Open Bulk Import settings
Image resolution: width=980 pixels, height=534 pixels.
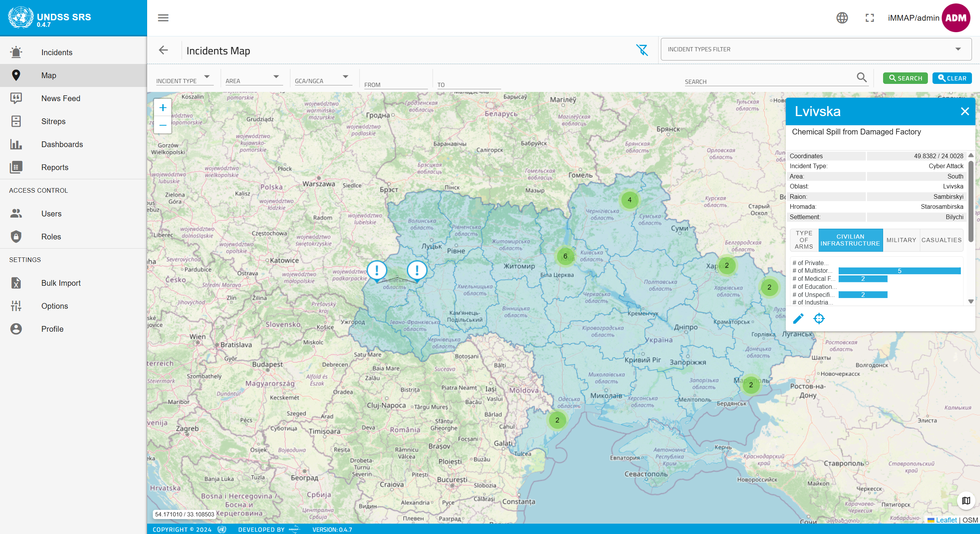tap(61, 283)
